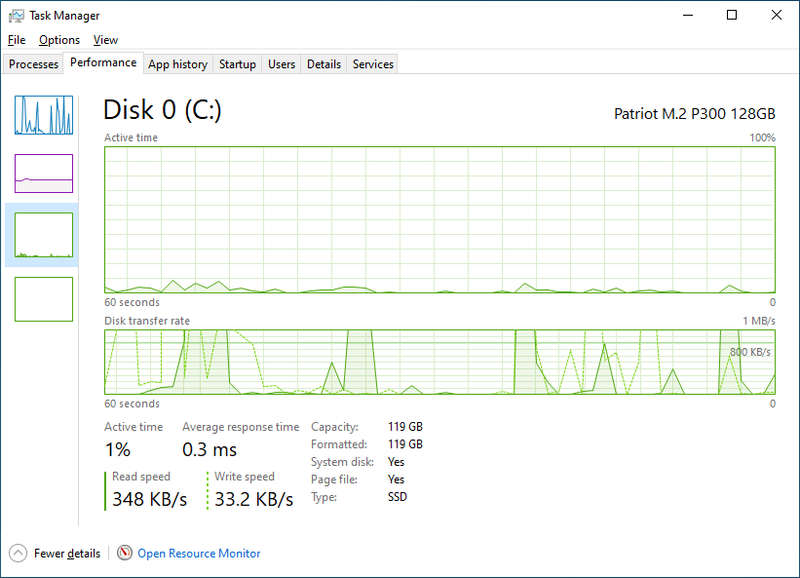Open the Users tab
The image size is (800, 578).
click(281, 64)
